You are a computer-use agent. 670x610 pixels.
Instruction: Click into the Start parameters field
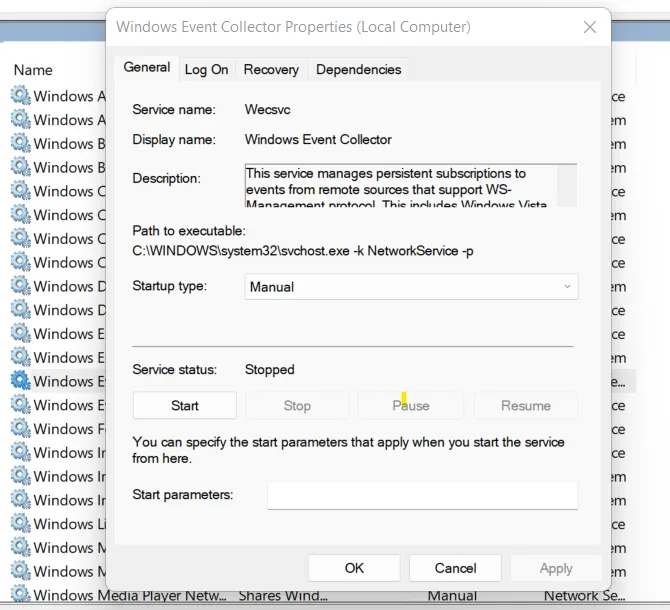coord(423,496)
